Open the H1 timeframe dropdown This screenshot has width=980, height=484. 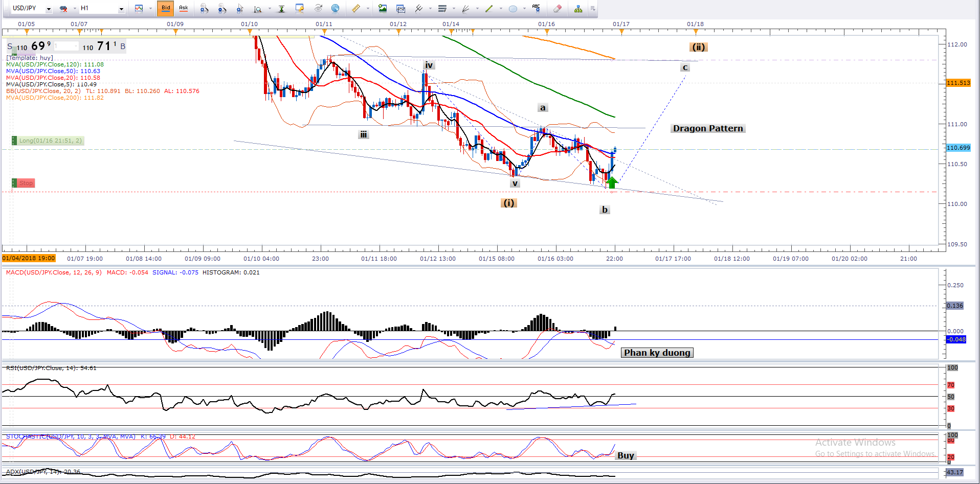point(121,9)
